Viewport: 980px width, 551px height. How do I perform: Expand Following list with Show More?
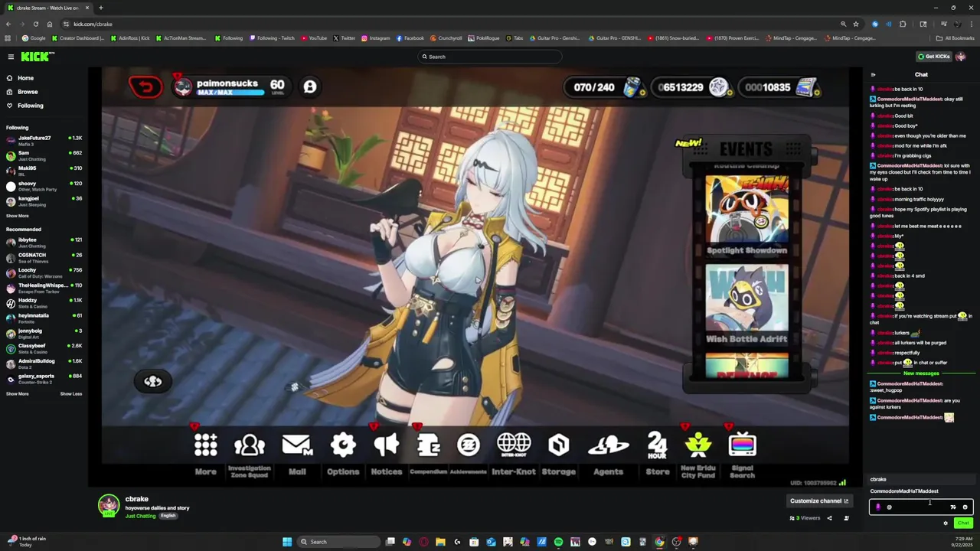[x=18, y=216]
